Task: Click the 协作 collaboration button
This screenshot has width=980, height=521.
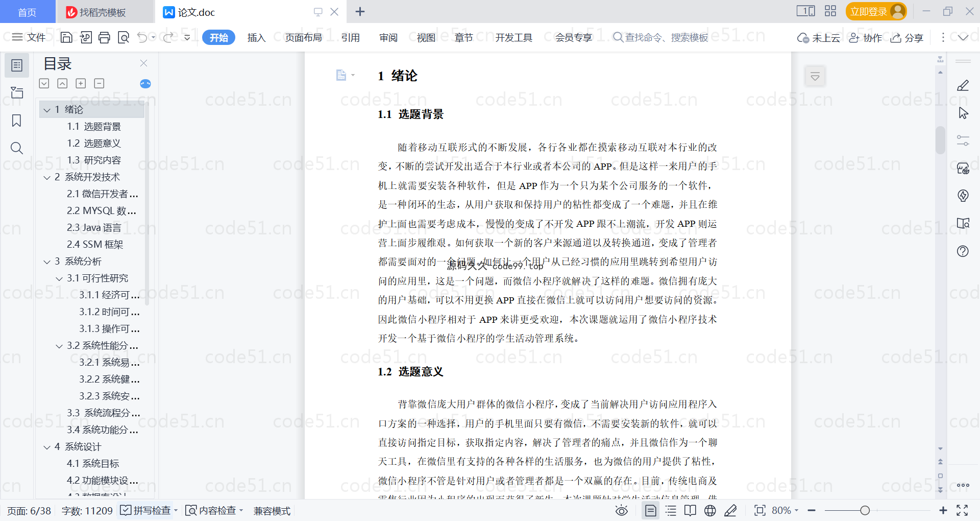Action: (866, 37)
